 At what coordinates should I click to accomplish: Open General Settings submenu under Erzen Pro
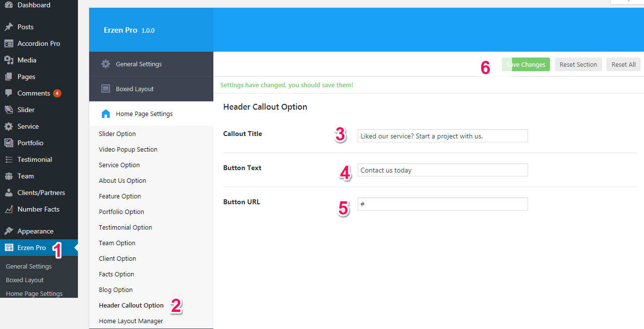[x=29, y=267]
